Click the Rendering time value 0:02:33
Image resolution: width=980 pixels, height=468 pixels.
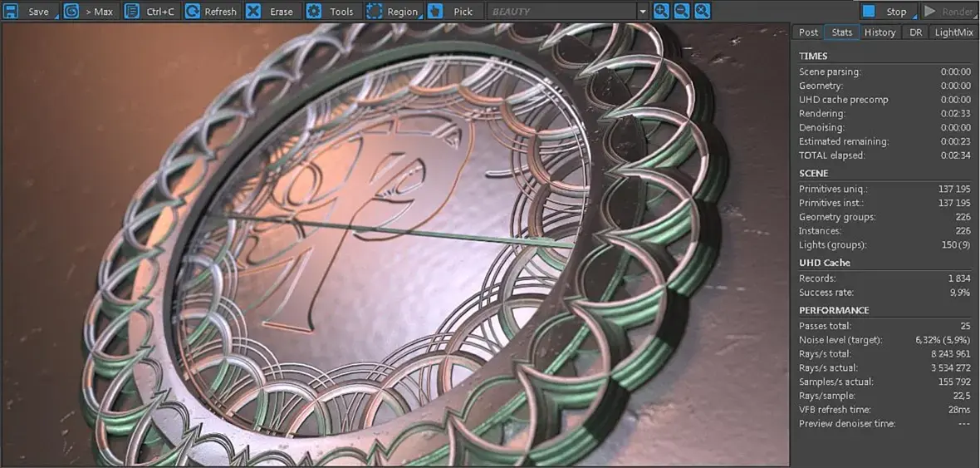pyautogui.click(x=956, y=114)
